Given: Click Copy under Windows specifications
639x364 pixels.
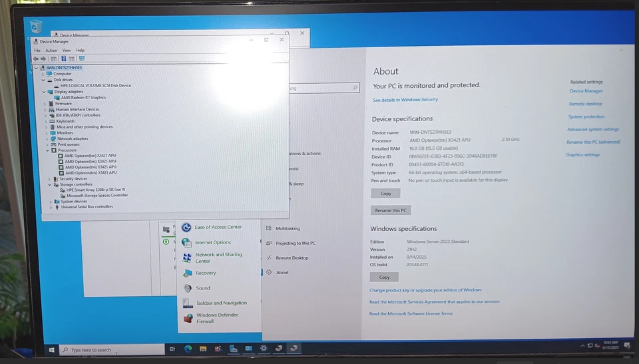Looking at the screenshot, I should [384, 277].
